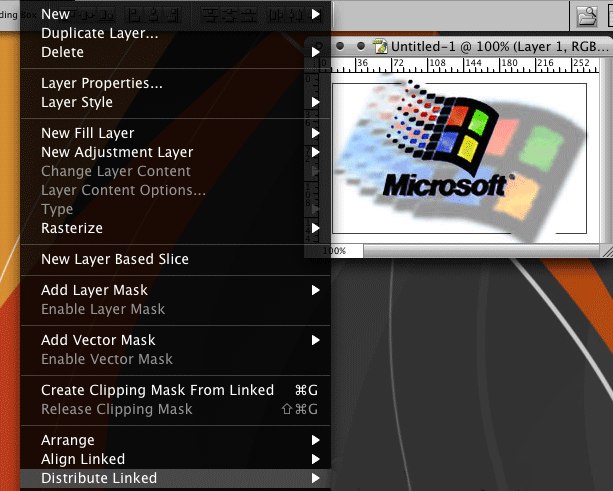The height and width of the screenshot is (491, 613).
Task: Select Create Clipping Mask From Linked
Action: (x=175, y=390)
